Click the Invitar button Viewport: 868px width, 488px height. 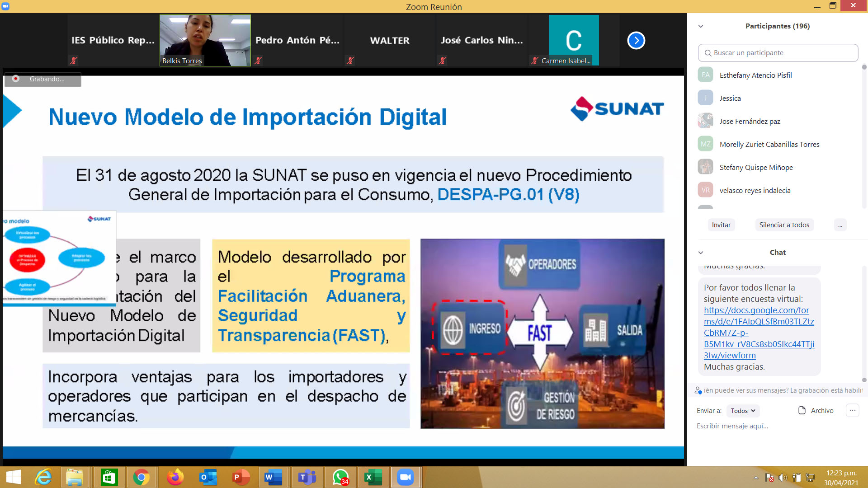(721, 225)
